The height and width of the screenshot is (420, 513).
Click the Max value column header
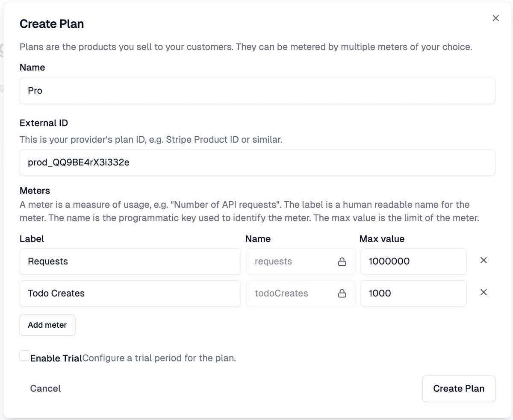point(382,239)
